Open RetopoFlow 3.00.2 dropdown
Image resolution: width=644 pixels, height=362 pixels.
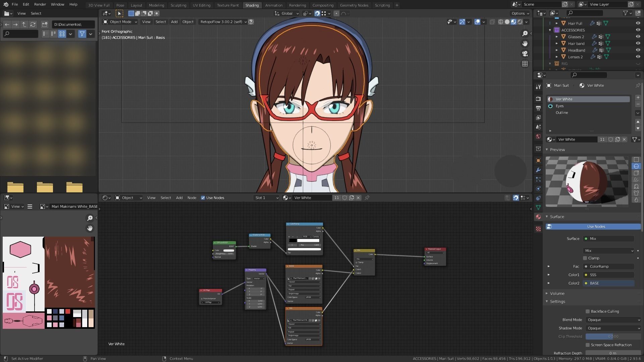223,22
